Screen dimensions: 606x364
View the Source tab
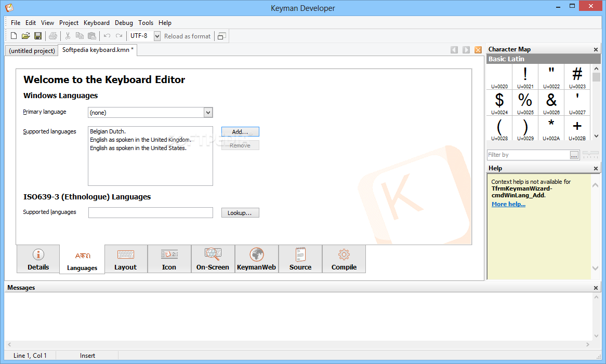click(300, 259)
